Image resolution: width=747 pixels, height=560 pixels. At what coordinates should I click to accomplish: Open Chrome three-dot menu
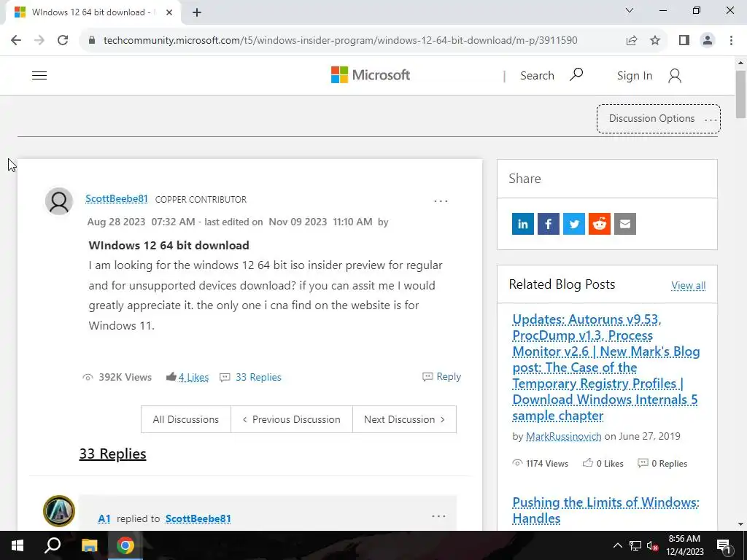pos(731,40)
